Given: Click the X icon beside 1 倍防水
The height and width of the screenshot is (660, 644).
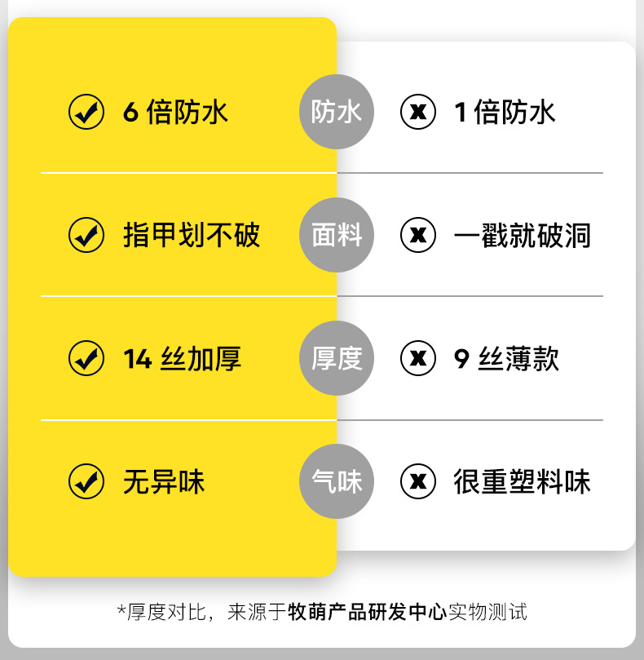Looking at the screenshot, I should click(418, 112).
